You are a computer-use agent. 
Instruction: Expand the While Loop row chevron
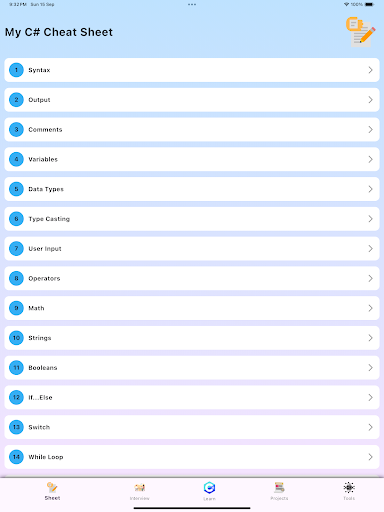(x=370, y=457)
